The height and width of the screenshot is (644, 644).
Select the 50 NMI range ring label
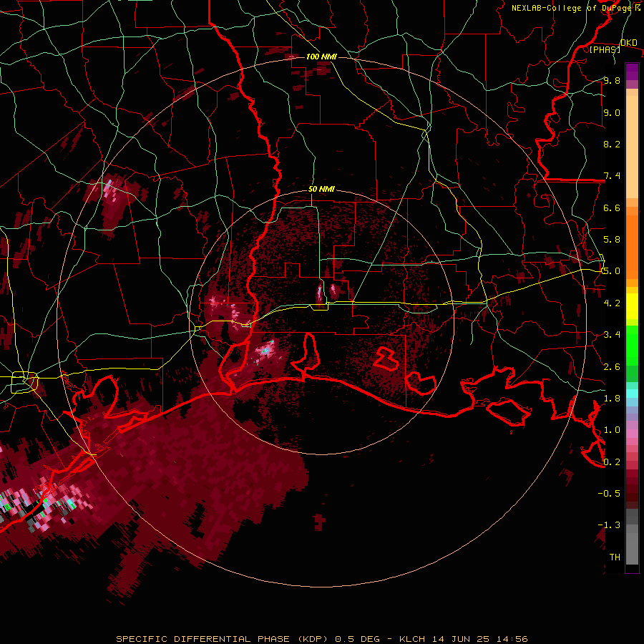(x=321, y=189)
